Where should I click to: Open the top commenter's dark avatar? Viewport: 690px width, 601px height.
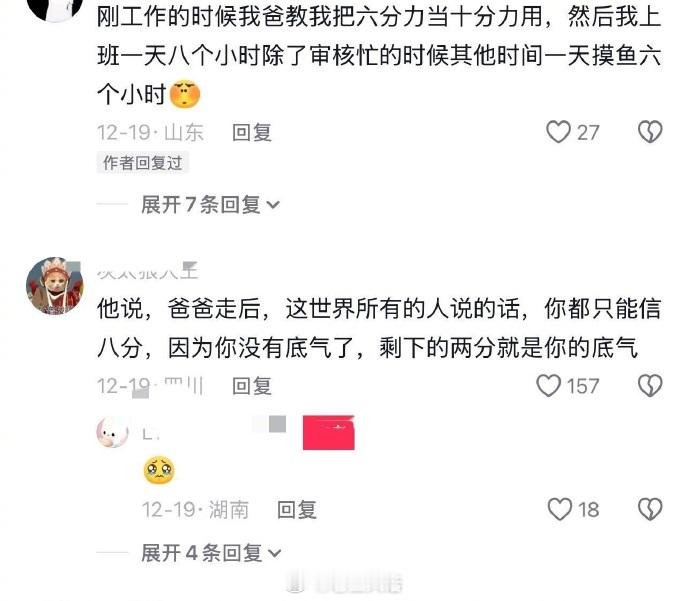tap(55, 9)
